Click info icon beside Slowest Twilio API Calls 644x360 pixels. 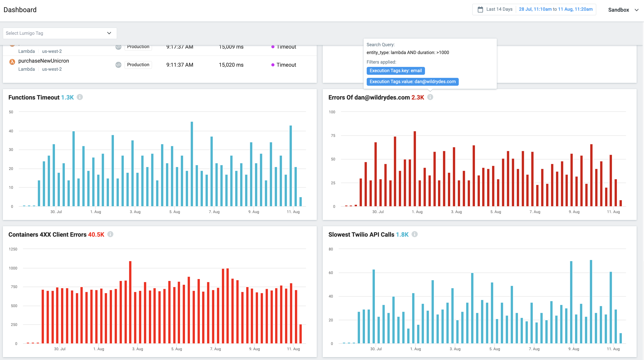[415, 234]
